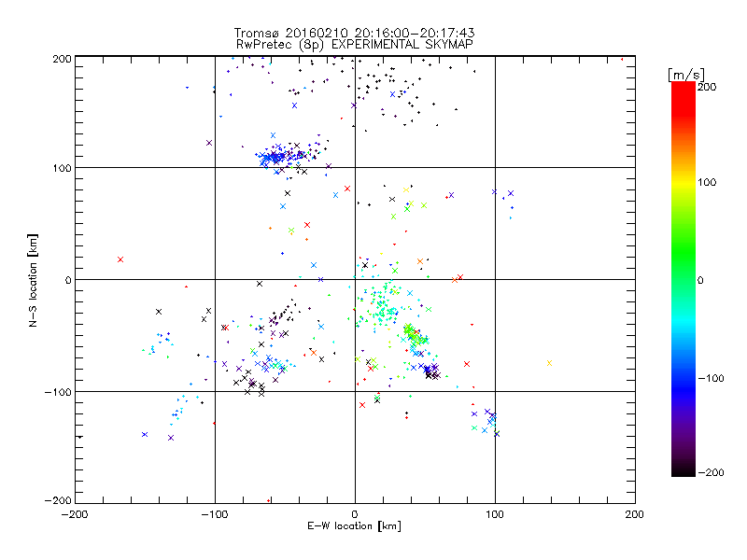Click the red dot at the plot's top-right corner

pyautogui.click(x=622, y=60)
